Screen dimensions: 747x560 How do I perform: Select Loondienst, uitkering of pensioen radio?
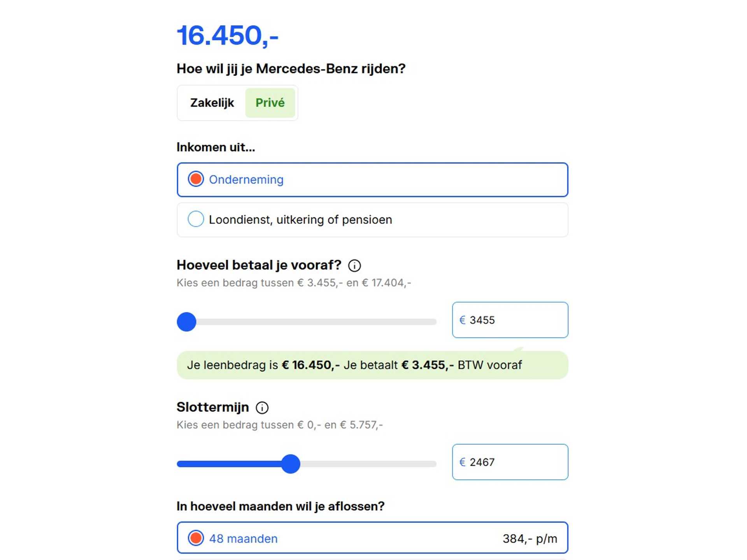click(x=196, y=219)
